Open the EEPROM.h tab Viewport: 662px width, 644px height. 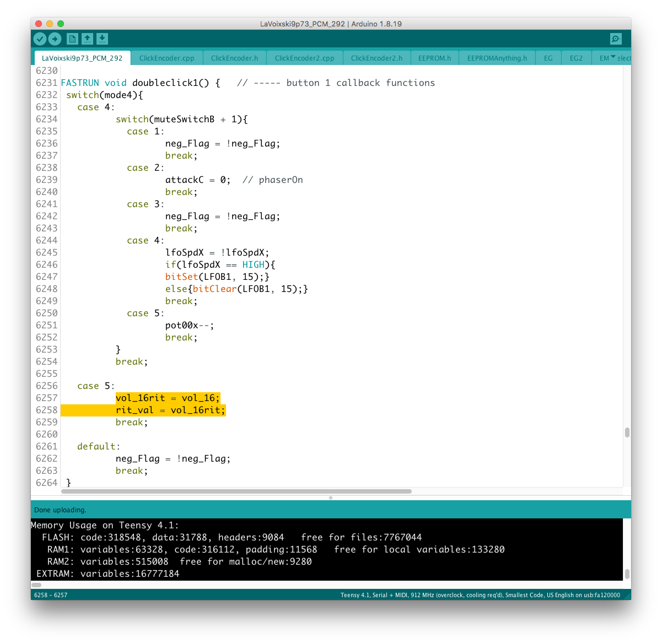pos(434,58)
